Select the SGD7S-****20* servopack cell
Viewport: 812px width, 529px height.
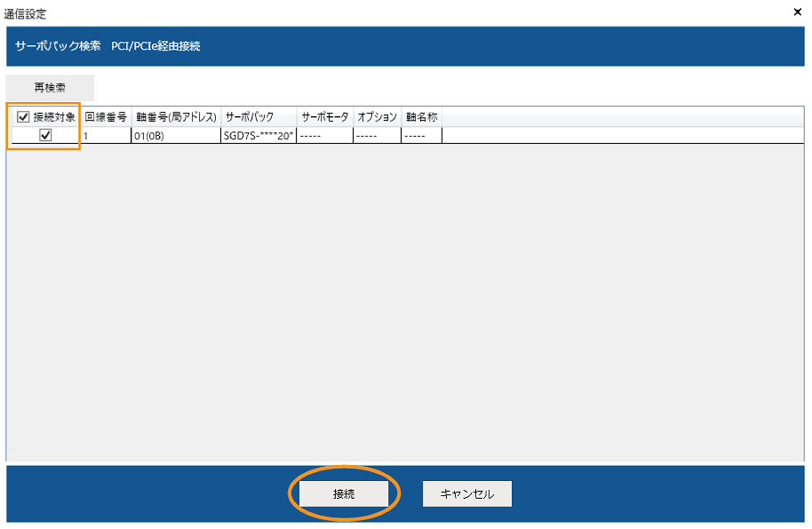pyautogui.click(x=258, y=136)
